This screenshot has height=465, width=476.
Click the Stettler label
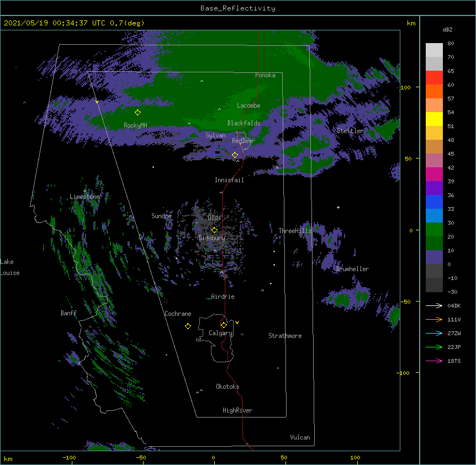350,131
